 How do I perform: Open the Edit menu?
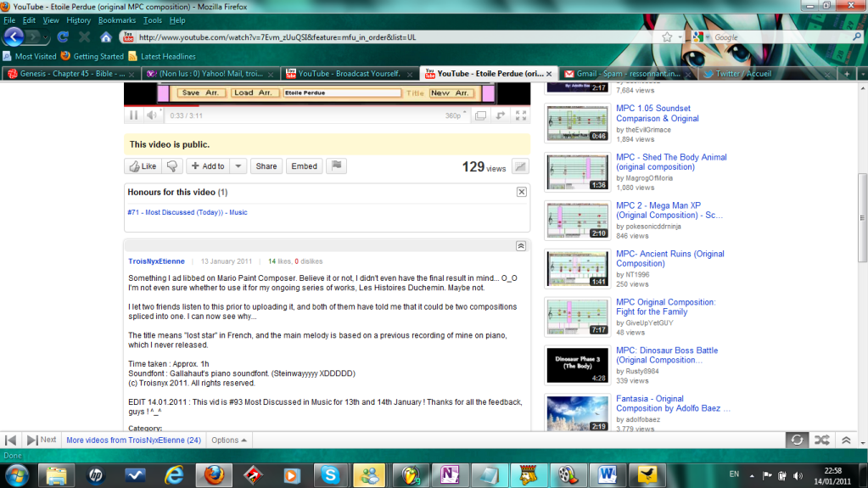29,20
